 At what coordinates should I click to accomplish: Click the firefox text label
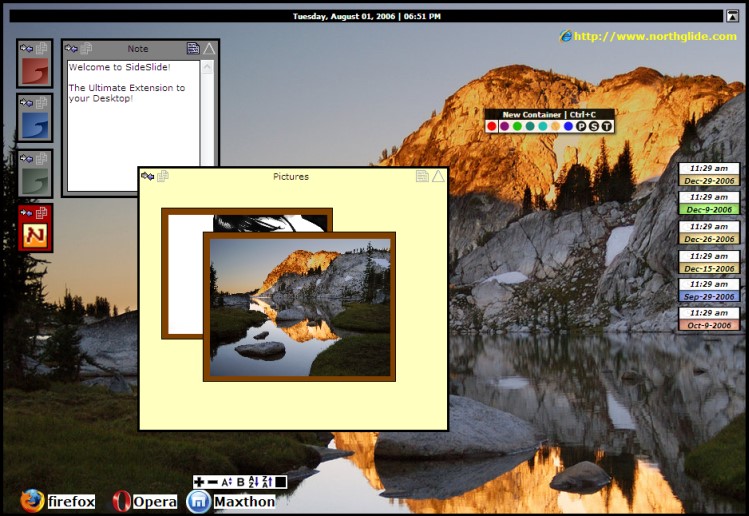72,502
